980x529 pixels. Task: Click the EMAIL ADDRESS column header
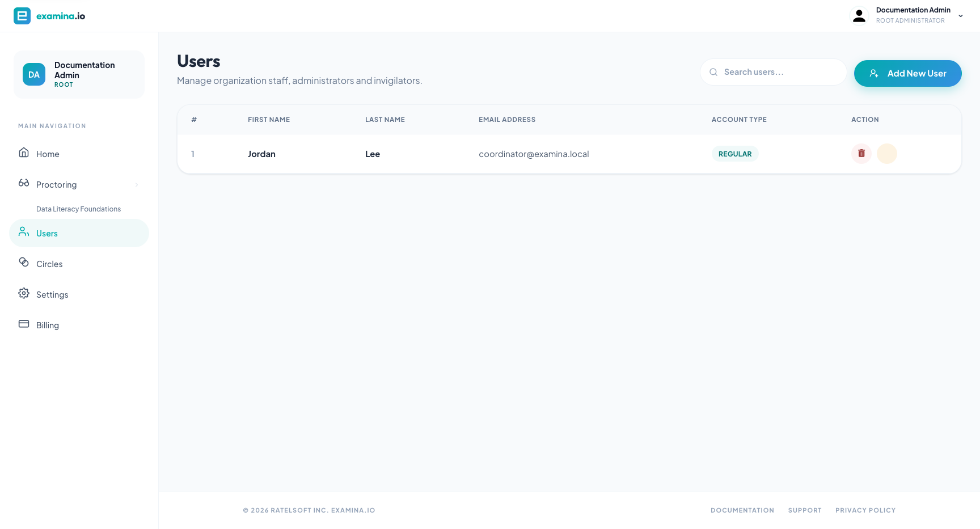tap(507, 120)
